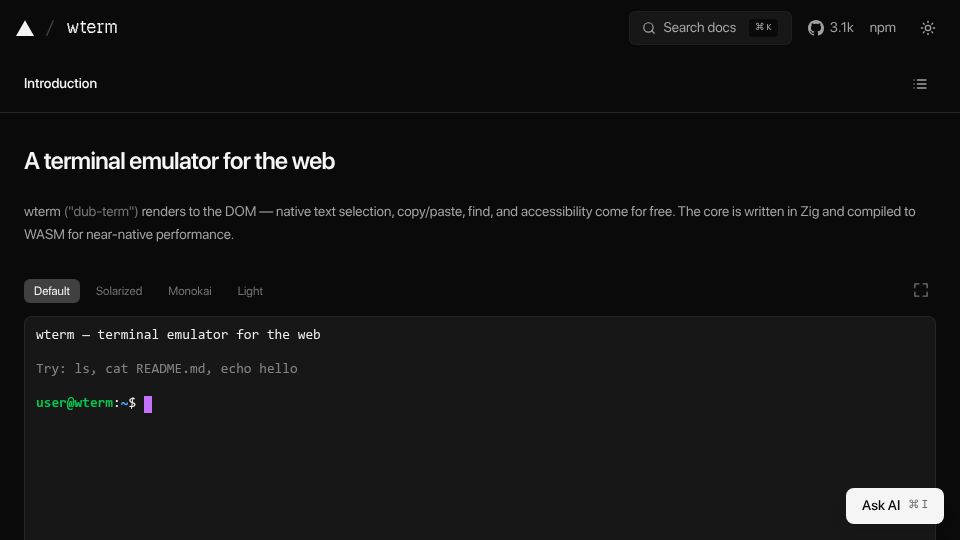Open the table of contents list icon
This screenshot has width=960, height=540.
click(x=920, y=84)
